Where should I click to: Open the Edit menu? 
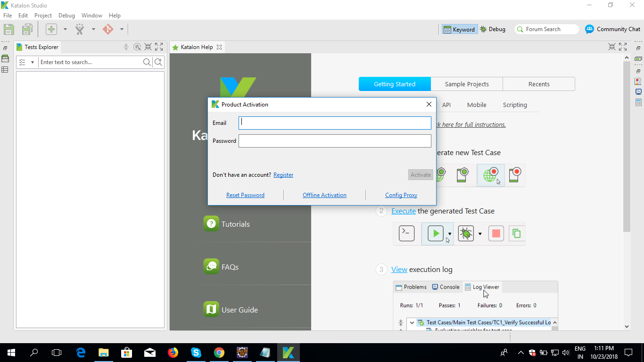click(x=23, y=16)
